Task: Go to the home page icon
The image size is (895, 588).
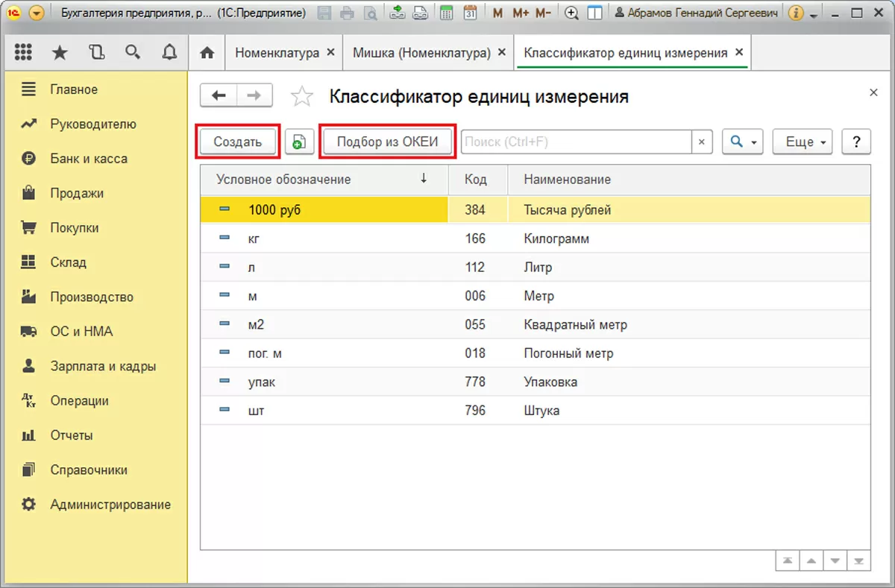Action: pos(207,53)
